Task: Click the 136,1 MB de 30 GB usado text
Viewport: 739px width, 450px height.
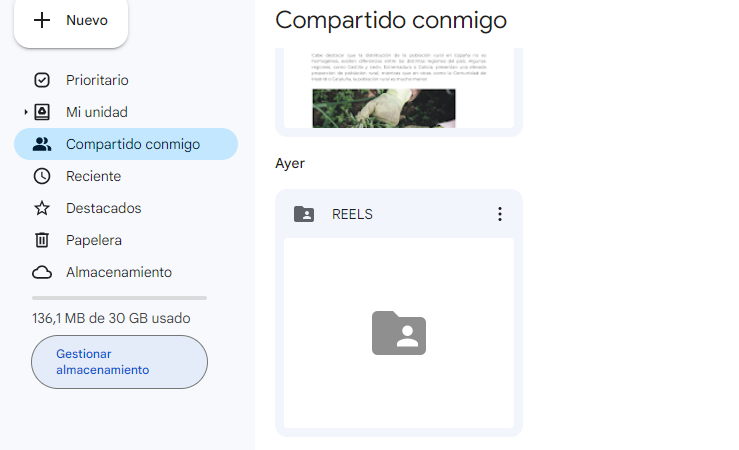Action: click(111, 319)
